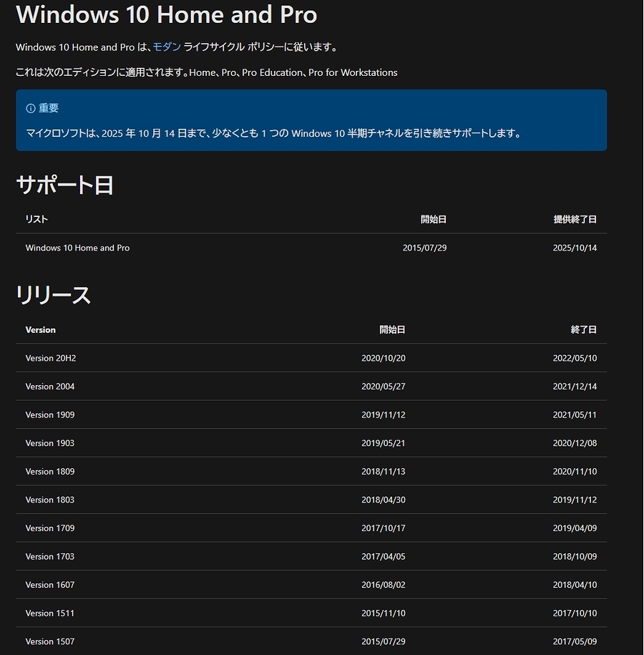Select Version 1507 end date 2017/05/09
Screen dimensions: 644x655
point(575,641)
